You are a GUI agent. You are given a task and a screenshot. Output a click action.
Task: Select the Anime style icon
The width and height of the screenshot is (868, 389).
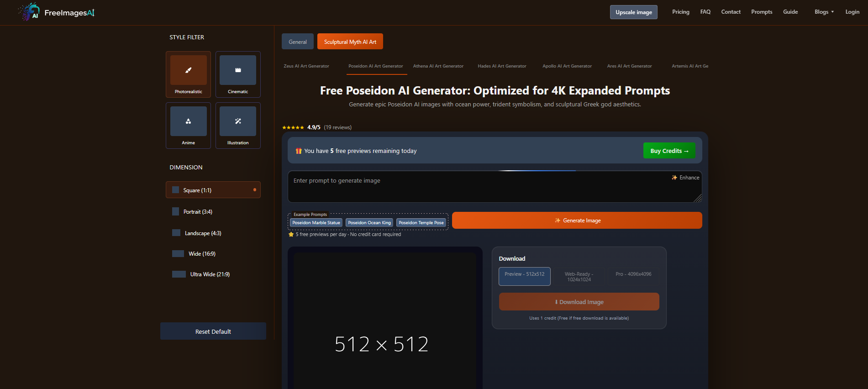pos(188,121)
